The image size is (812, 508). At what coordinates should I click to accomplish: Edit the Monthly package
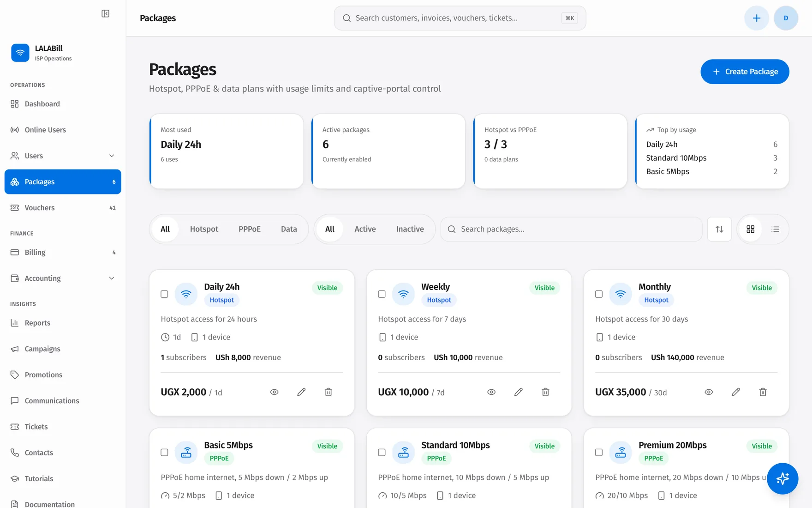736,392
